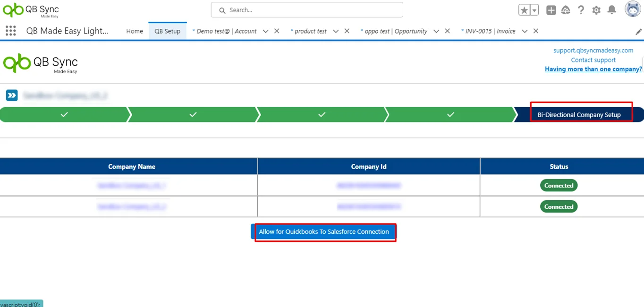Click the second row company id link
The width and height of the screenshot is (644, 307).
369,207
